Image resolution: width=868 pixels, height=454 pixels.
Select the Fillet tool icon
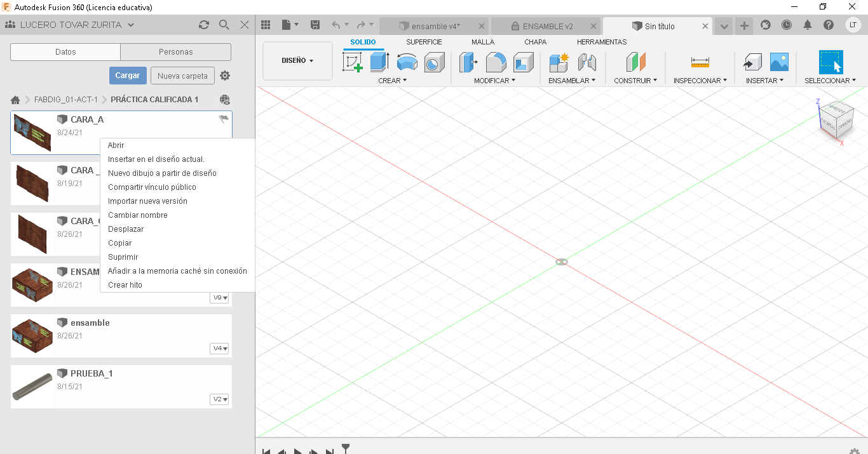click(x=496, y=62)
